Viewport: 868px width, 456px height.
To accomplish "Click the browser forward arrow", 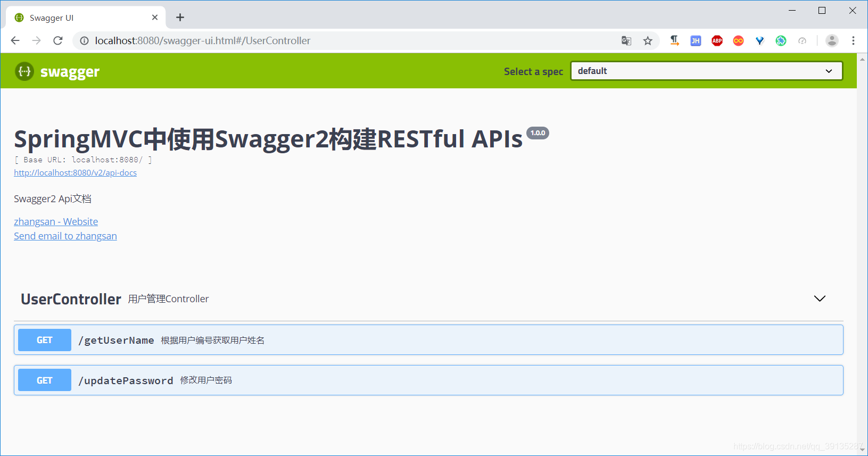I will (x=36, y=40).
